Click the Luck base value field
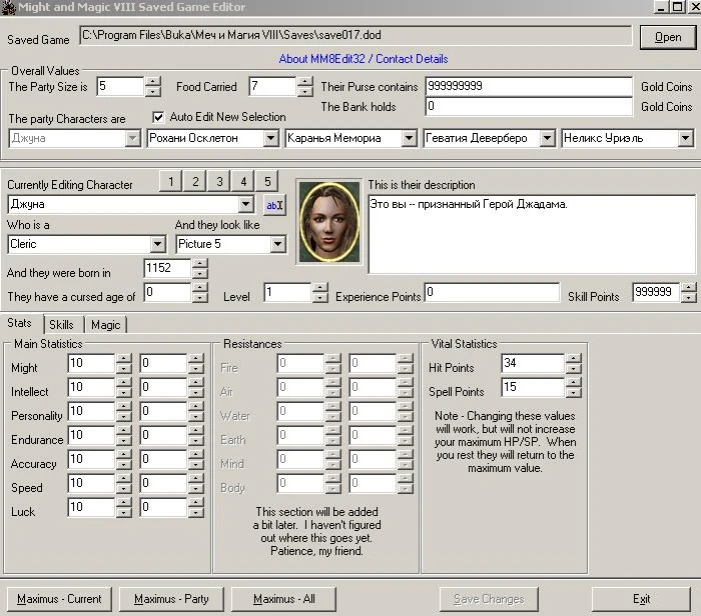Image resolution: width=701 pixels, height=616 pixels. click(x=91, y=507)
